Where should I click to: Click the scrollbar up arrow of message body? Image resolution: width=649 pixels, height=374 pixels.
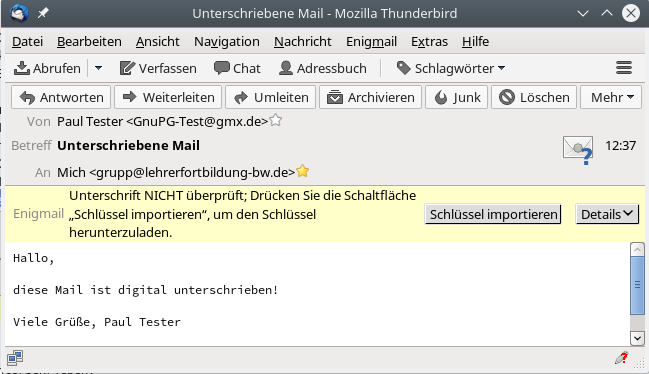(x=637, y=249)
